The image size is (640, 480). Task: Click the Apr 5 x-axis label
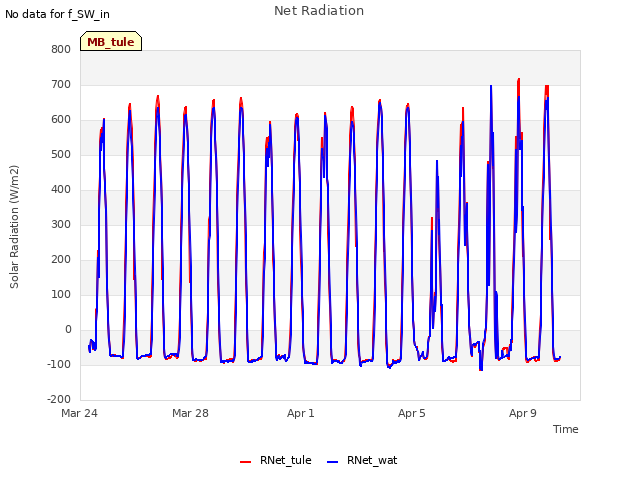point(412,413)
